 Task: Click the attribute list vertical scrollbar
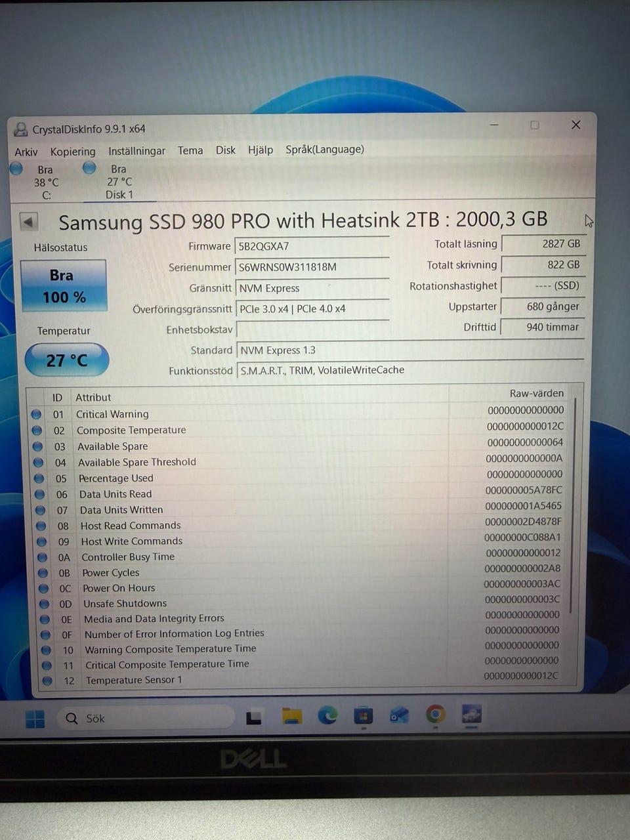(574, 505)
